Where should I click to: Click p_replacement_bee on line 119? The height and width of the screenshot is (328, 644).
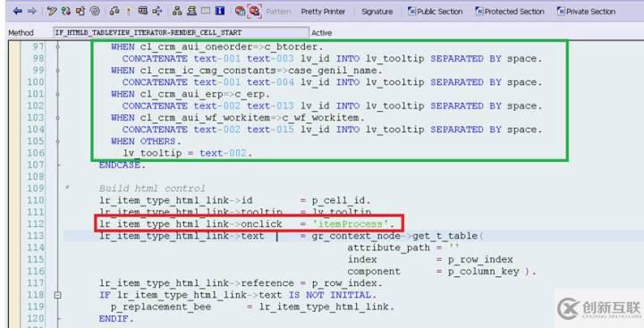coord(161,307)
